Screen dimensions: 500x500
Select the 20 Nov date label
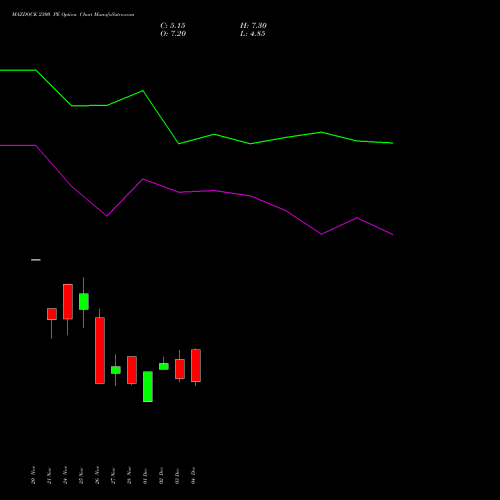pyautogui.click(x=33, y=475)
